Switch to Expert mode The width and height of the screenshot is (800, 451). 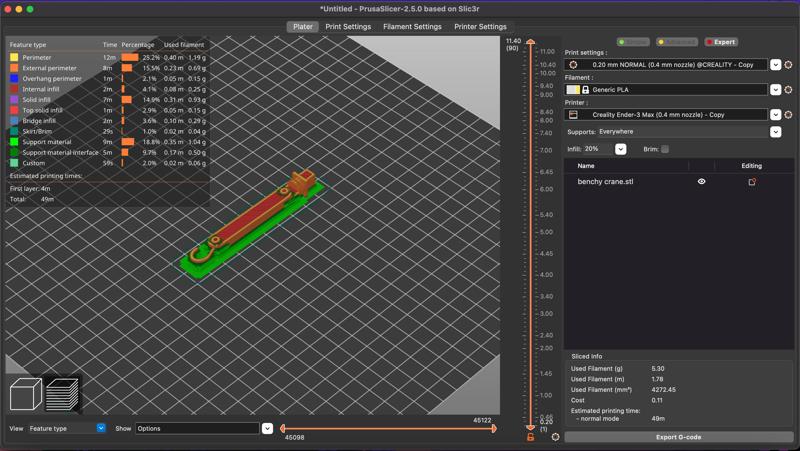click(722, 42)
